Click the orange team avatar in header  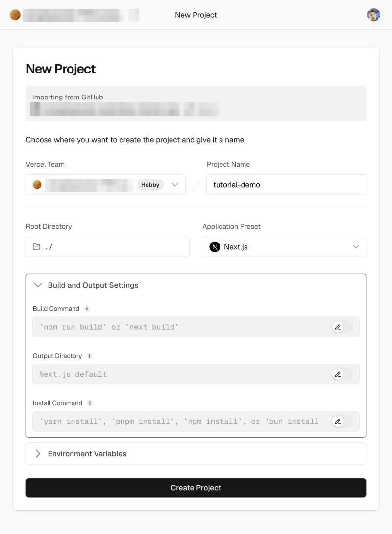(15, 15)
